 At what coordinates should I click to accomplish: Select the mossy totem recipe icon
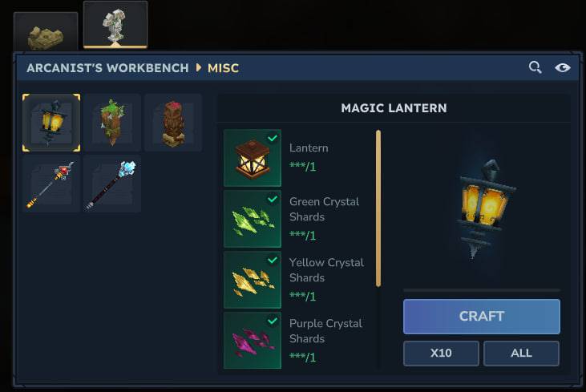[x=112, y=123]
